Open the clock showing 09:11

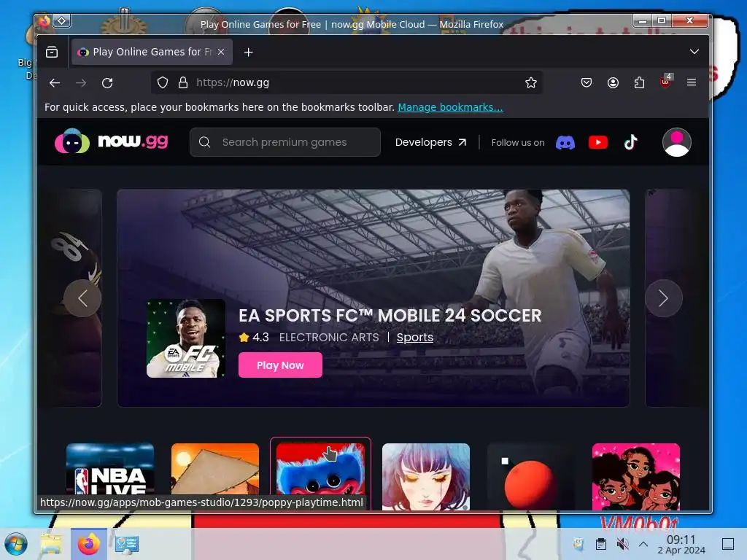click(681, 544)
